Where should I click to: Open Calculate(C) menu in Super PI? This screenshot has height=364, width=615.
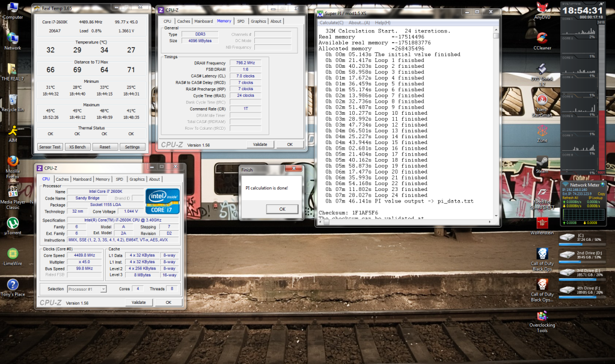point(331,23)
